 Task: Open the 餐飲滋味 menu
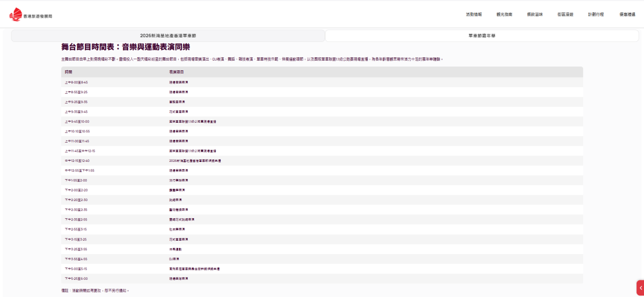click(x=535, y=14)
